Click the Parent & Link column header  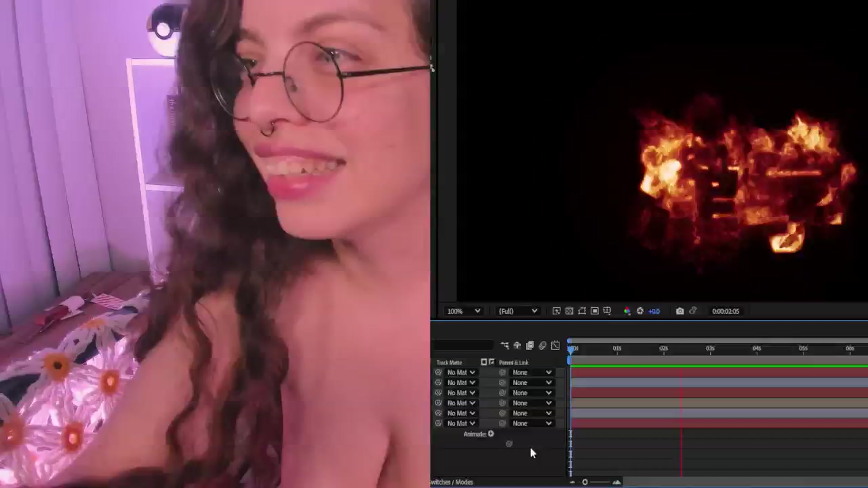(513, 362)
